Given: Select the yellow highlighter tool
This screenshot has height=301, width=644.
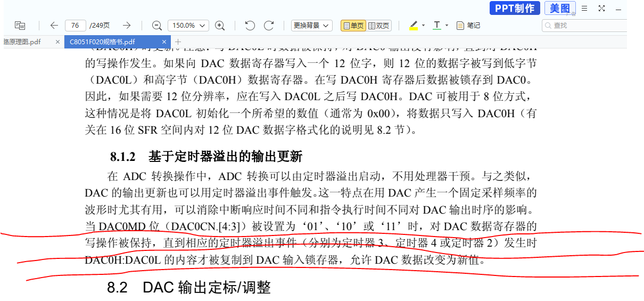Looking at the screenshot, I should [414, 25].
